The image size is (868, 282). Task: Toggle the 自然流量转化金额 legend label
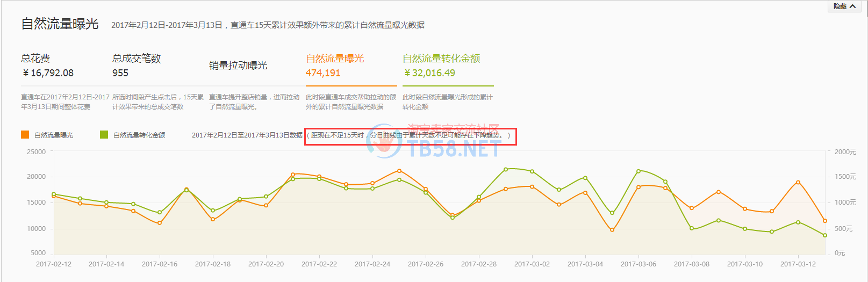tap(139, 135)
